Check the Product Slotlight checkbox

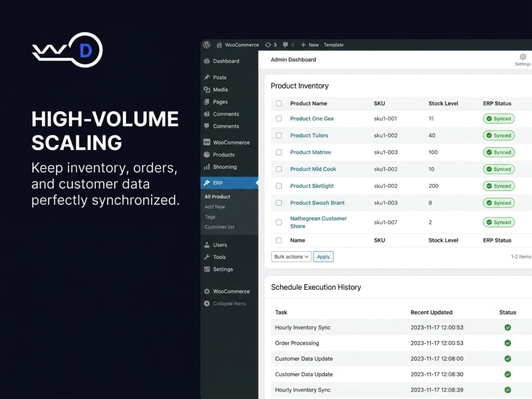click(x=279, y=186)
